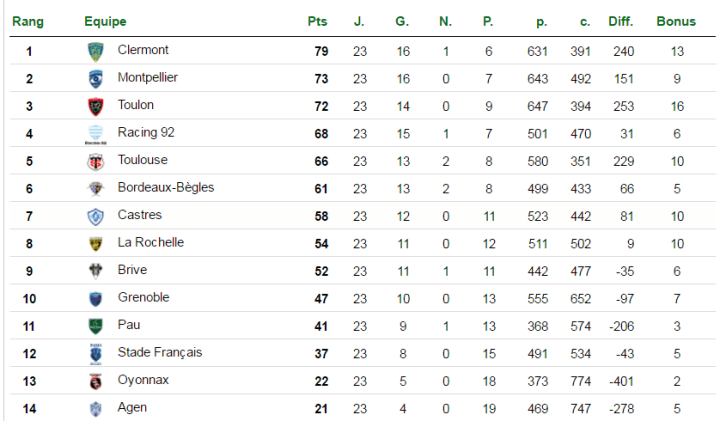Click the La Rochelle team logo
720x421 pixels.
coord(96,243)
